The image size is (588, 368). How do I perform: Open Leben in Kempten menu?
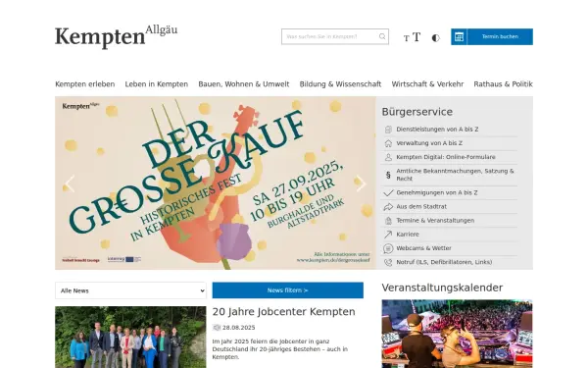click(157, 84)
